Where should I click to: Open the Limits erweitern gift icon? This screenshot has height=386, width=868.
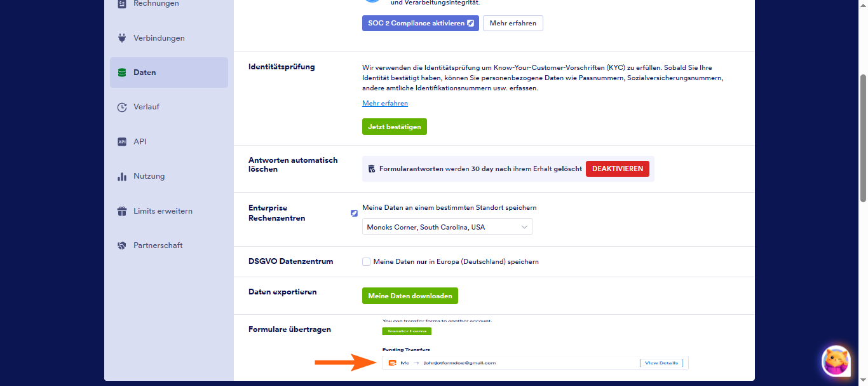[122, 211]
